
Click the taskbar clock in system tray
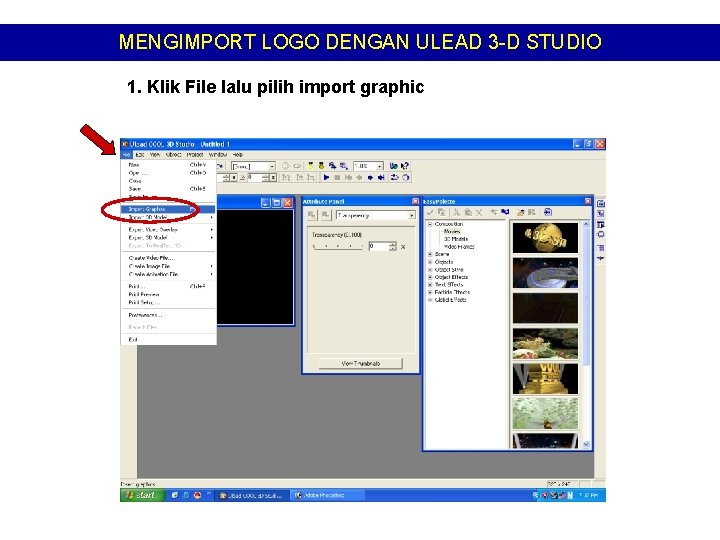[588, 495]
